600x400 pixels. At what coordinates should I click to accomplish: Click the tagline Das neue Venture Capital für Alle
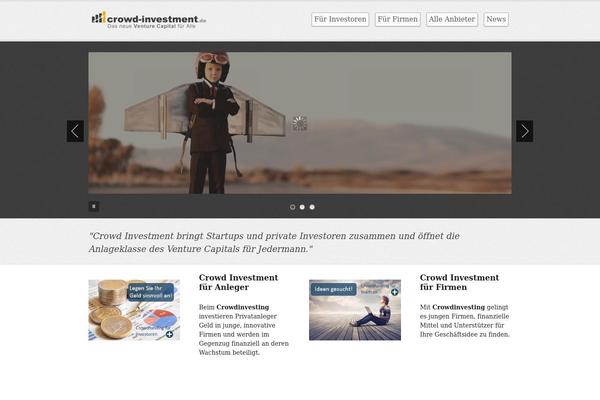(152, 26)
